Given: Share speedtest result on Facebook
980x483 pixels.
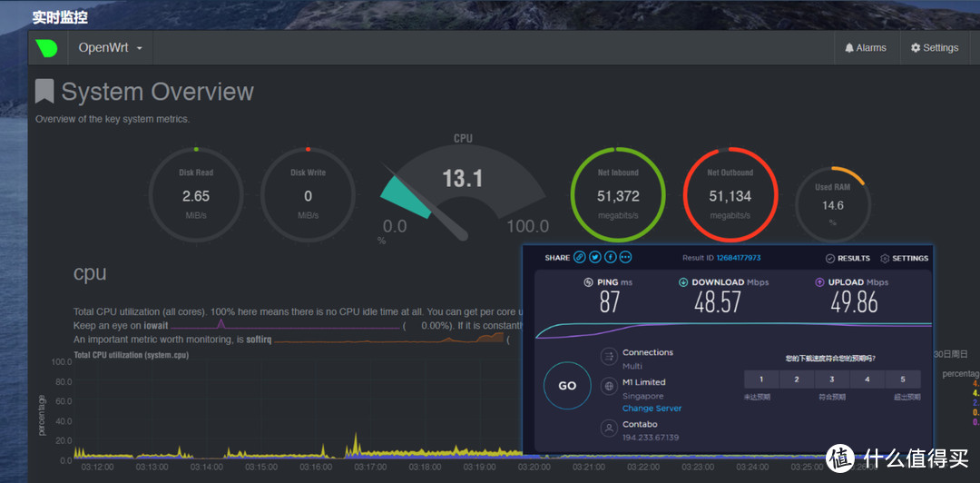Looking at the screenshot, I should tap(611, 258).
